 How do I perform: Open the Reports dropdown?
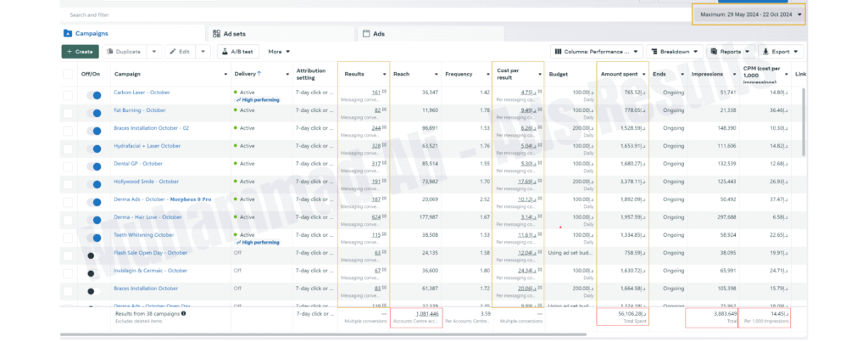tap(726, 52)
